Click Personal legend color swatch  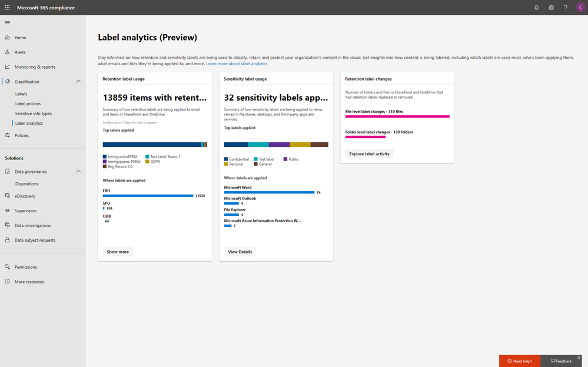[x=226, y=164]
